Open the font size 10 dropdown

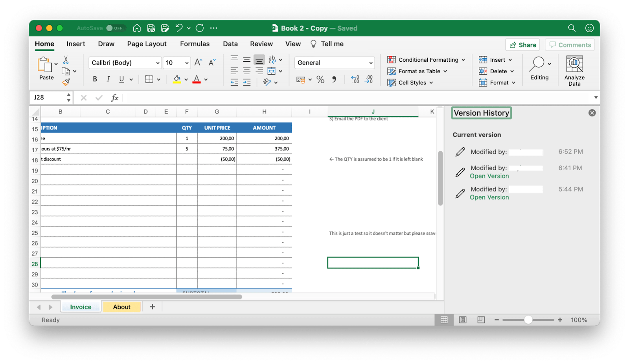click(177, 63)
